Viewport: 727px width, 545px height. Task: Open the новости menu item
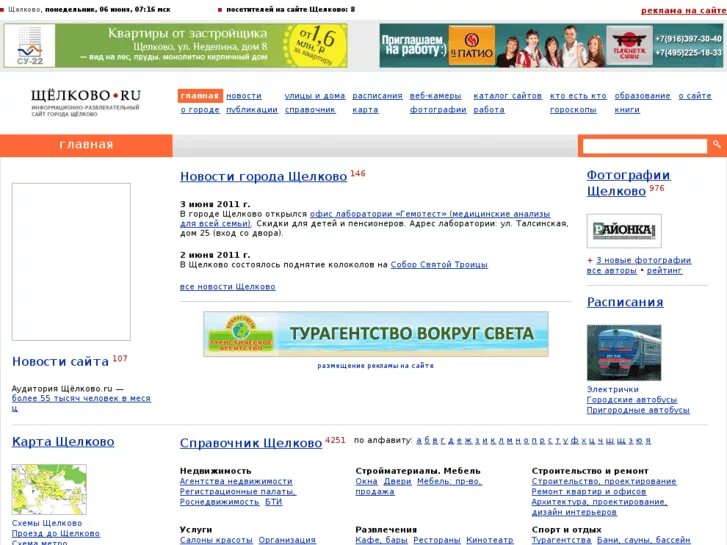click(x=244, y=96)
